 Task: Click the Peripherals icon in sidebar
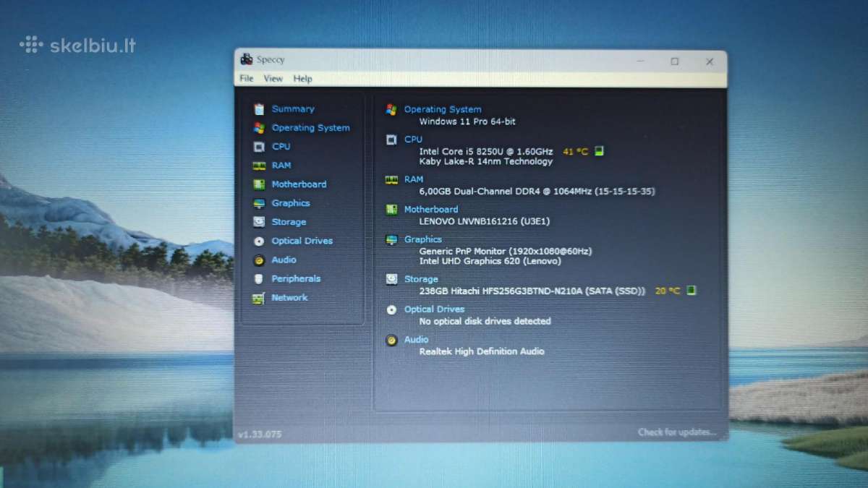258,279
